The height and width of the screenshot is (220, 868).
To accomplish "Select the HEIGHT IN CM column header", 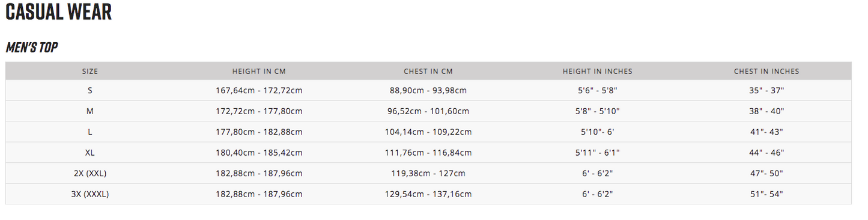I will coord(259,71).
